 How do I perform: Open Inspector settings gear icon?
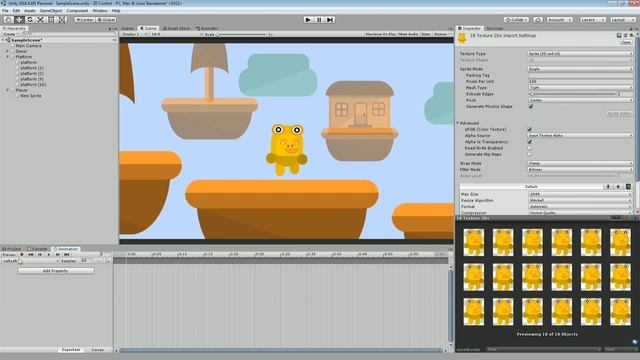pos(631,36)
